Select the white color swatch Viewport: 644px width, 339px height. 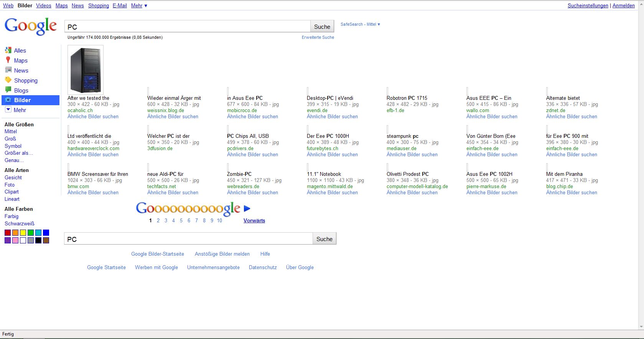pyautogui.click(x=23, y=240)
